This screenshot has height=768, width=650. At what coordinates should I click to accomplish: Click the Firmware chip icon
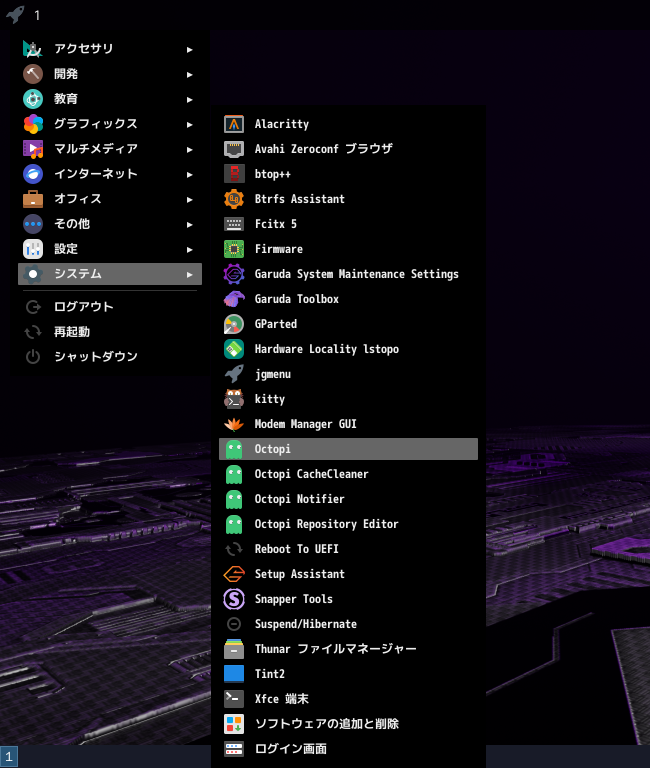234,249
